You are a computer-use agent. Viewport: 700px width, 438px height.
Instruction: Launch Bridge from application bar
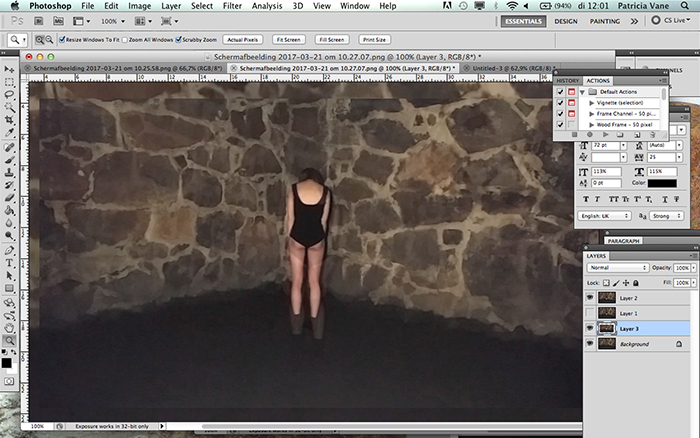pos(39,21)
